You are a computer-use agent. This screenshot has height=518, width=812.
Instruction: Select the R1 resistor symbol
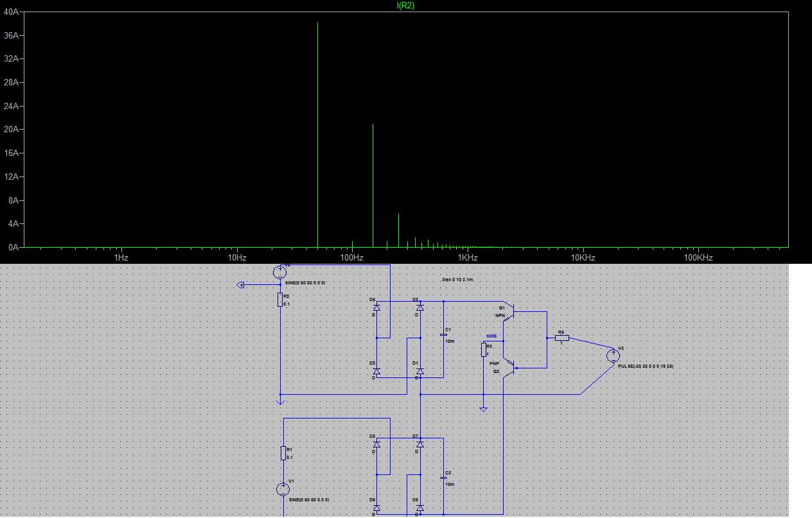283,453
